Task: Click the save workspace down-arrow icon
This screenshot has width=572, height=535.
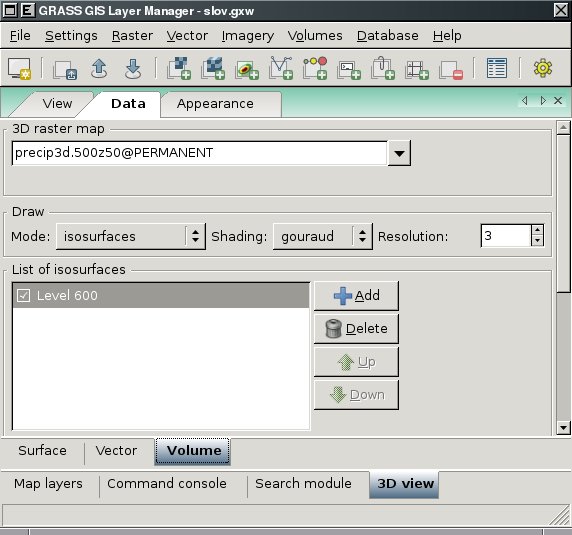Action: [133, 69]
